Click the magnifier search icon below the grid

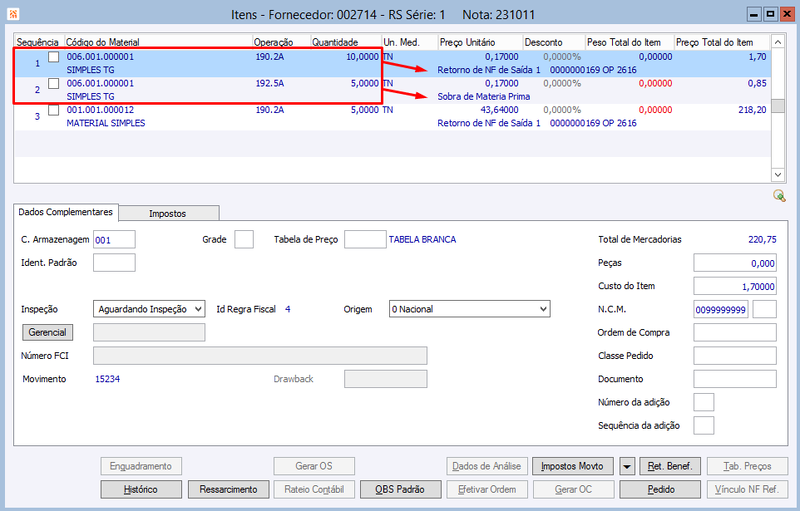coord(779,195)
